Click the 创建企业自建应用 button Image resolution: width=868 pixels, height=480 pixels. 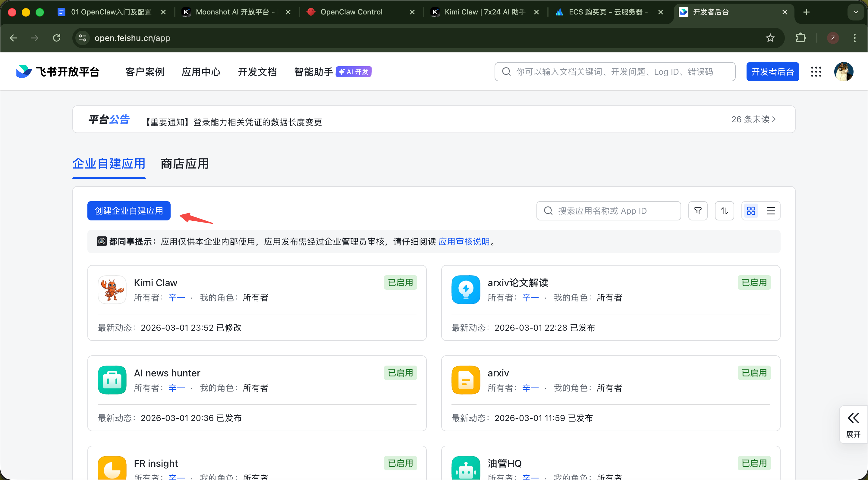coord(129,211)
